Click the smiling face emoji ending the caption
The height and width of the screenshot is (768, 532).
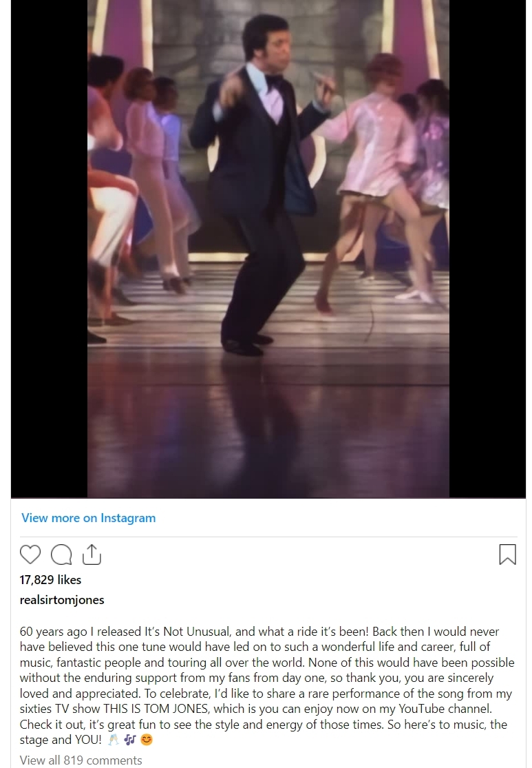pyautogui.click(x=147, y=740)
